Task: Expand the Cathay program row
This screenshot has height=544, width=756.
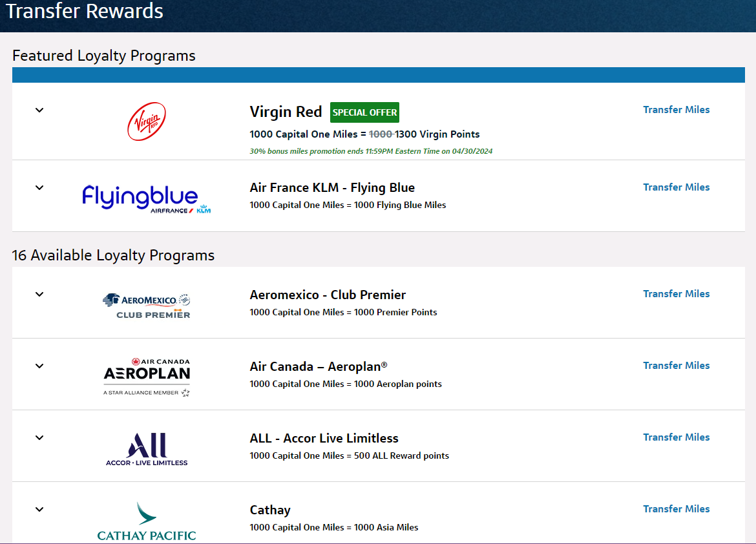Action: [39, 509]
